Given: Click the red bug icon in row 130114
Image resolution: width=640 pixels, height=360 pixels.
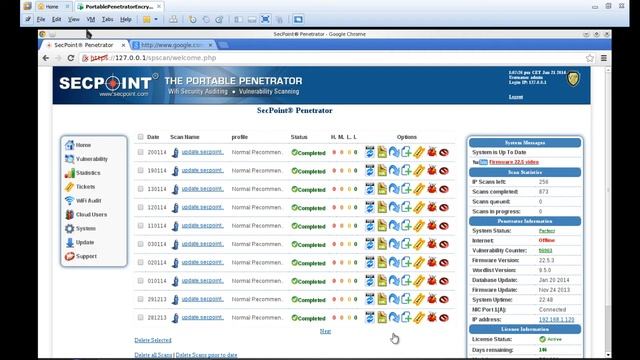Looking at the screenshot, I should 432,189.
